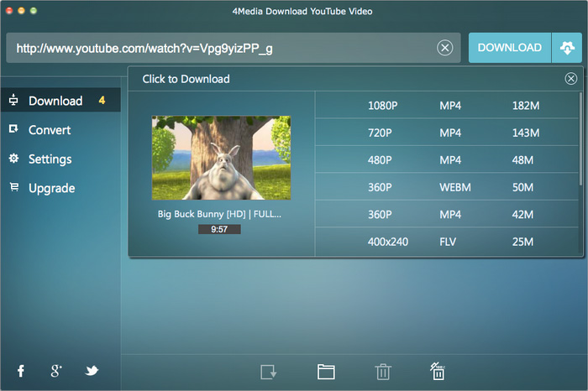
Task: Select Upgrade in the sidebar
Action: click(x=51, y=188)
